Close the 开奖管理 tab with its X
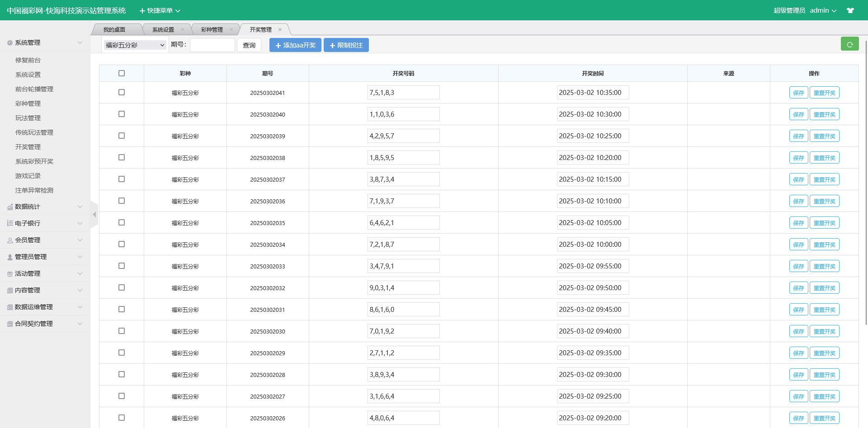This screenshot has height=428, width=868. tap(280, 30)
